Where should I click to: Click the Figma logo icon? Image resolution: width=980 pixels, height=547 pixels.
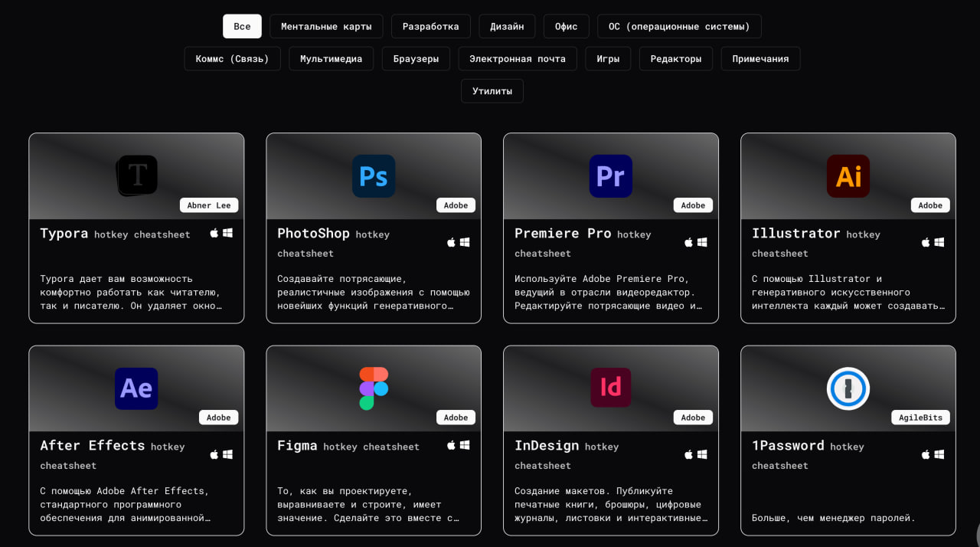click(x=374, y=388)
